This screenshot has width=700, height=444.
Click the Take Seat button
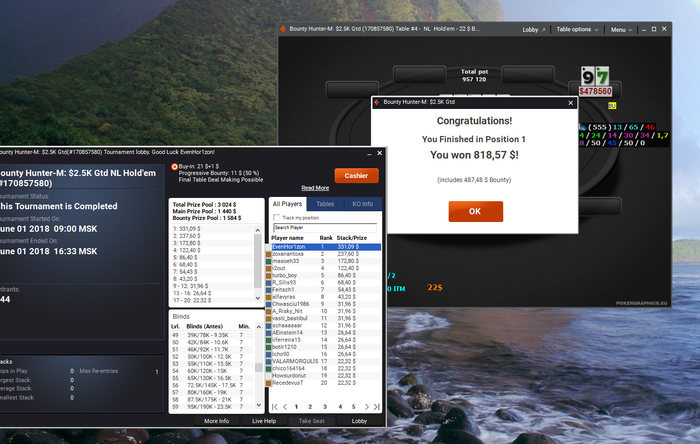[x=311, y=421]
